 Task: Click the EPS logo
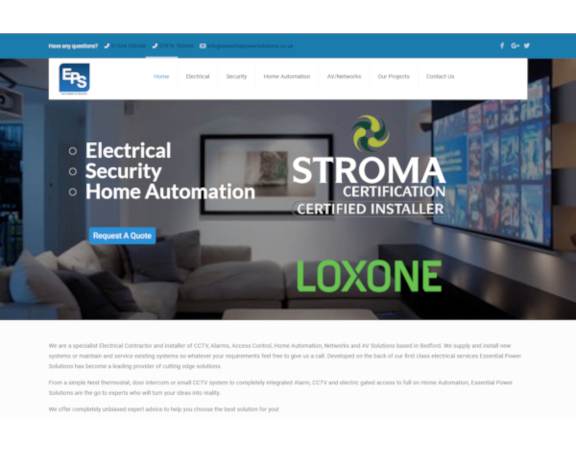coord(74,79)
